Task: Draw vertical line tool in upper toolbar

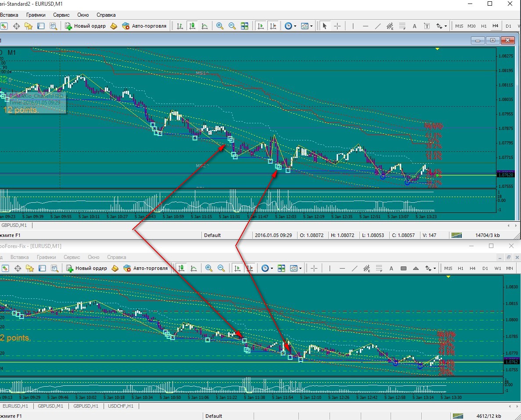Action: [x=353, y=26]
